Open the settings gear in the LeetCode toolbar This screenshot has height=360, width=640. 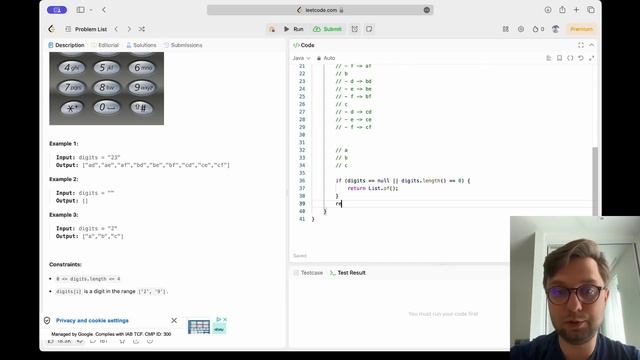pyautogui.click(x=521, y=29)
